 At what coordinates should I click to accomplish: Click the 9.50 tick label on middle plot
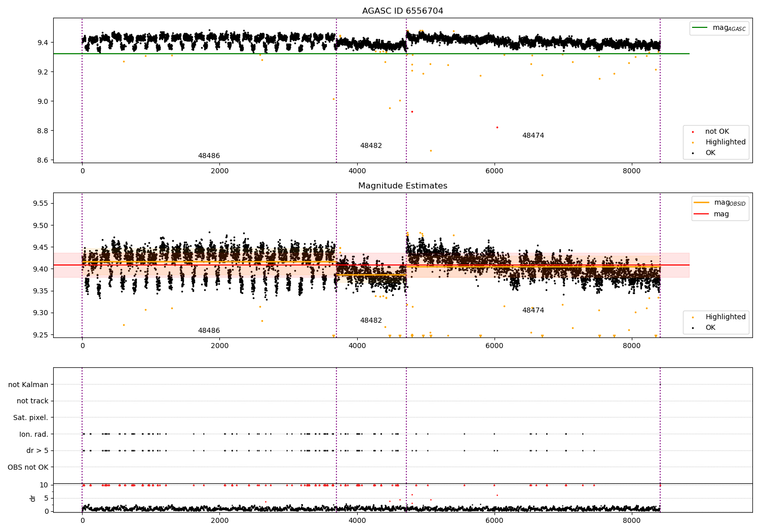point(40,225)
